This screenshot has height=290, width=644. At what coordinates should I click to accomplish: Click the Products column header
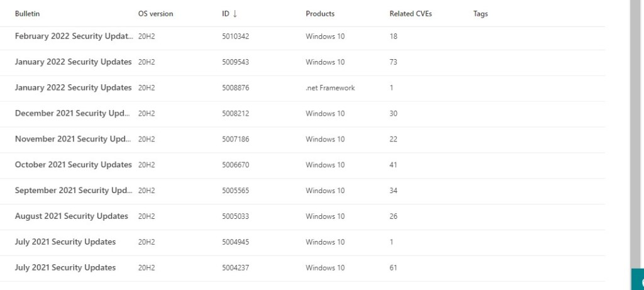pyautogui.click(x=320, y=14)
